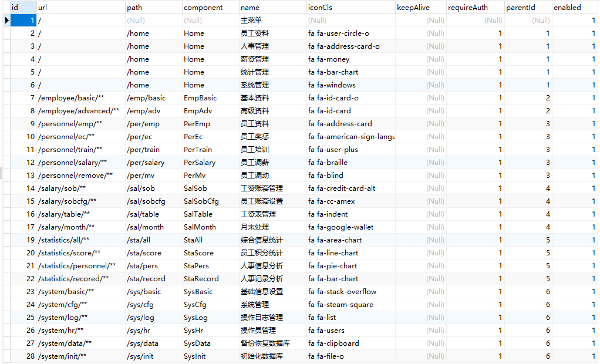The height and width of the screenshot is (364, 600).
Task: Select name cell '人事信息分析'
Action: [x=273, y=266]
